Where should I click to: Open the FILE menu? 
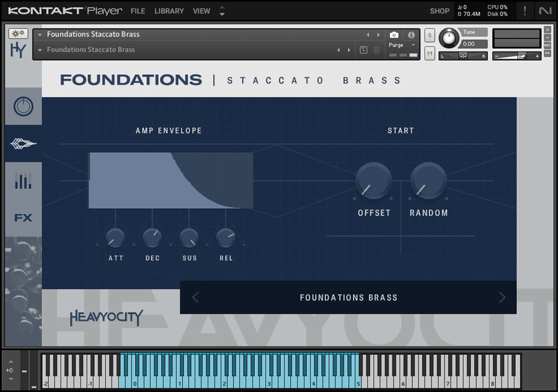point(138,11)
